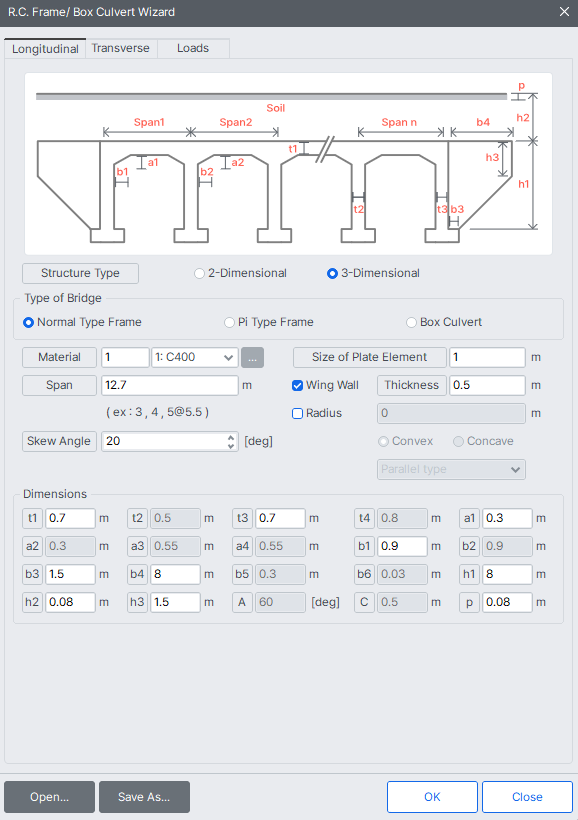Screen dimensions: 578x820
Task: Close the R.C. Frame wizard with the X
Action: pyautogui.click(x=562, y=13)
